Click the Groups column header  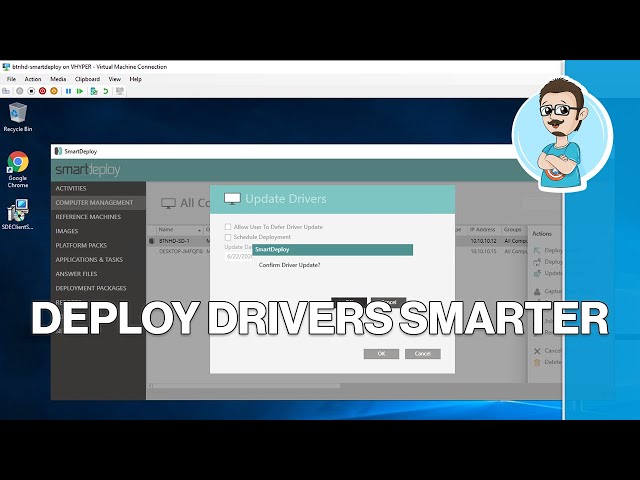pyautogui.click(x=512, y=230)
